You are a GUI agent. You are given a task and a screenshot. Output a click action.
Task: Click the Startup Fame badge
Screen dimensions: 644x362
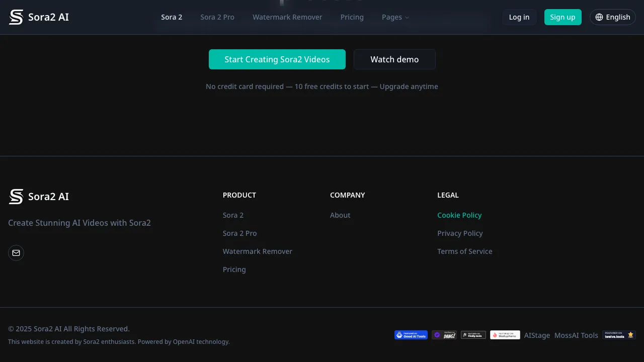pos(505,335)
